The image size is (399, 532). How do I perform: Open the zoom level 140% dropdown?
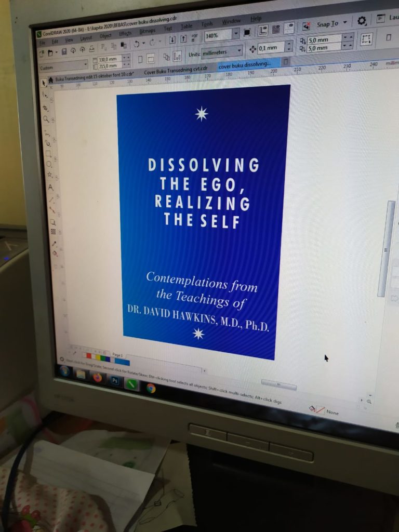click(x=236, y=33)
